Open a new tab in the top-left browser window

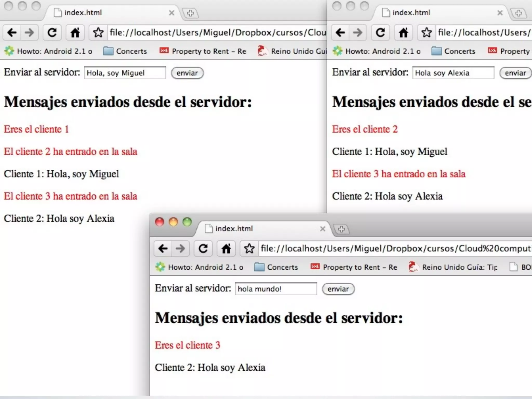click(x=190, y=13)
